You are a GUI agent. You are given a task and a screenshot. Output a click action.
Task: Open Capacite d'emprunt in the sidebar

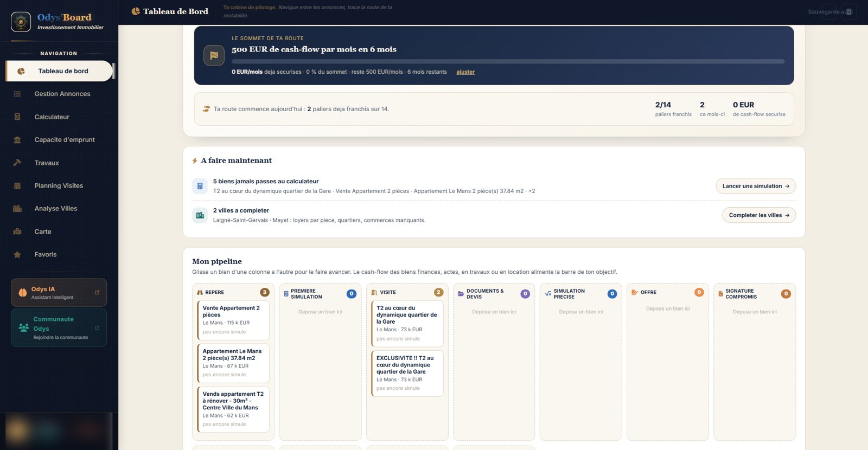[59, 140]
